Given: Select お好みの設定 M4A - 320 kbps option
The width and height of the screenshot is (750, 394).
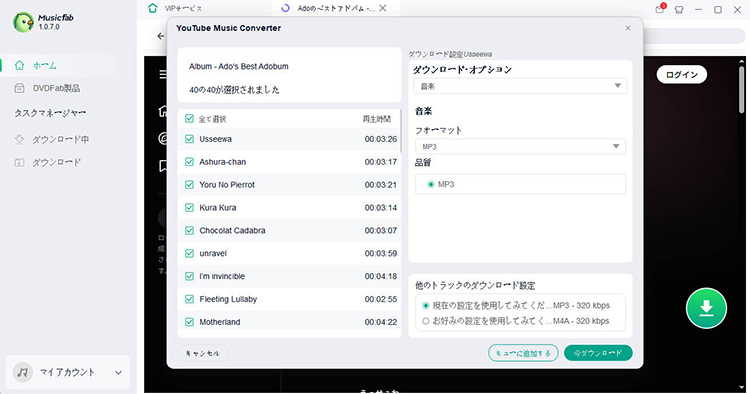Looking at the screenshot, I should click(426, 321).
